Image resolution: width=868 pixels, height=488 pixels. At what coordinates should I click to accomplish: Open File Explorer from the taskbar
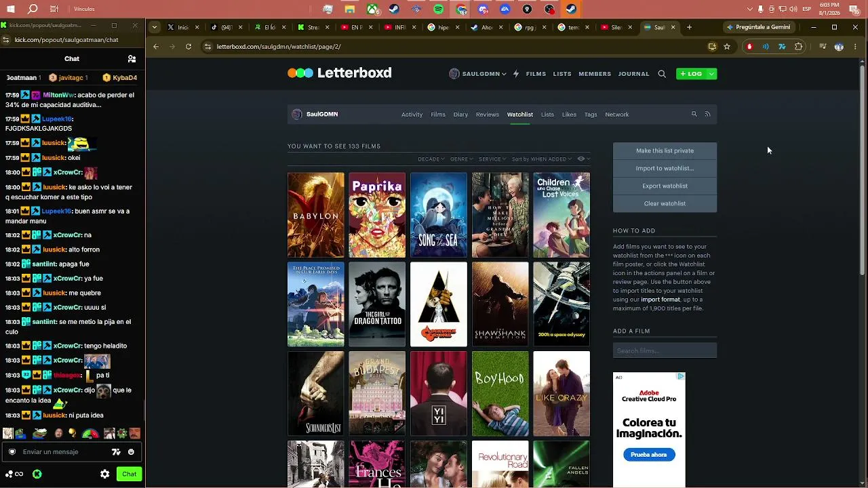tap(350, 9)
